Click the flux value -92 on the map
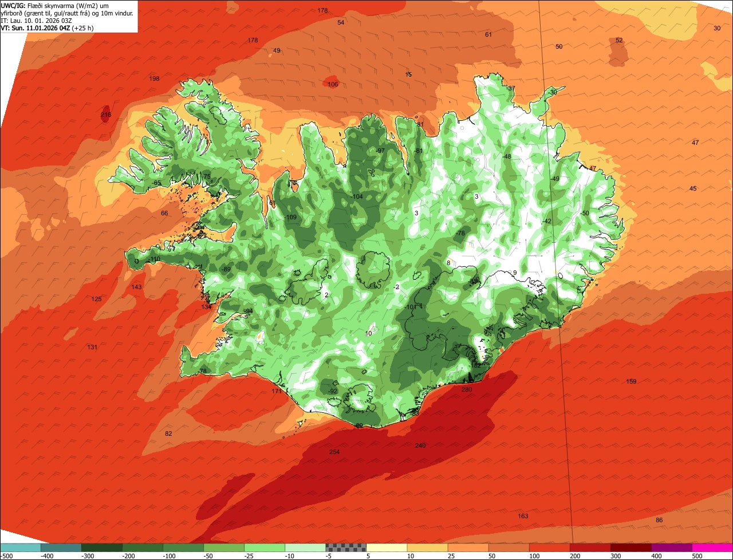The height and width of the screenshot is (560, 733). click(x=332, y=391)
